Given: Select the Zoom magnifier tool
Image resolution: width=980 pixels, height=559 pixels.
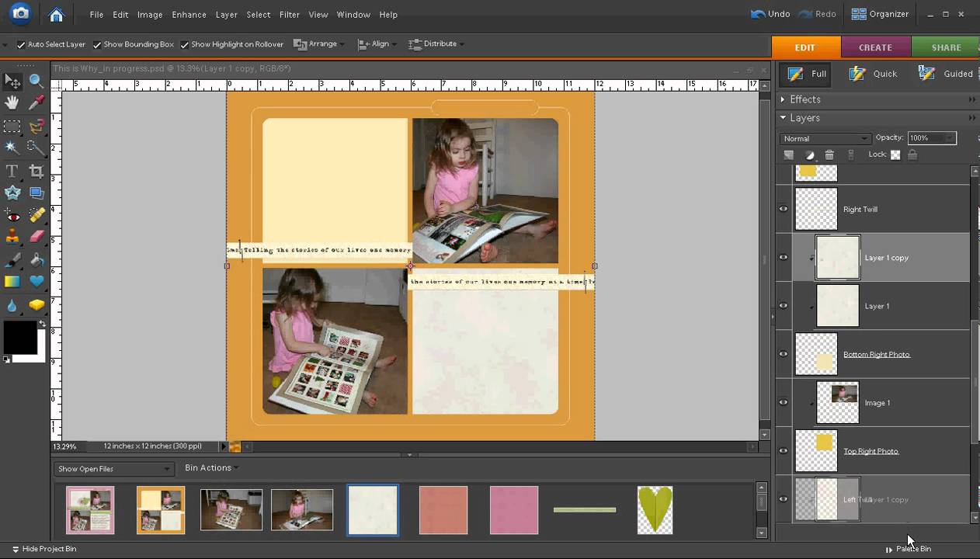Looking at the screenshot, I should [36, 81].
